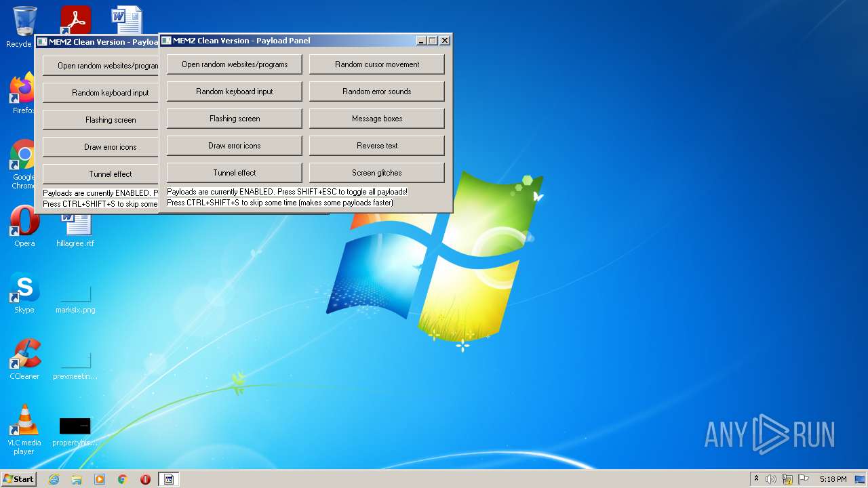This screenshot has height=488, width=868.
Task: Launch Google Chrome from the desktop
Action: click(23, 165)
